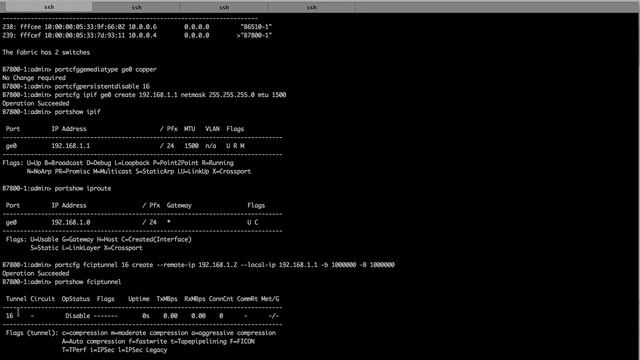Click the fffcee switch ID
The width and height of the screenshot is (640, 360).
click(x=31, y=27)
